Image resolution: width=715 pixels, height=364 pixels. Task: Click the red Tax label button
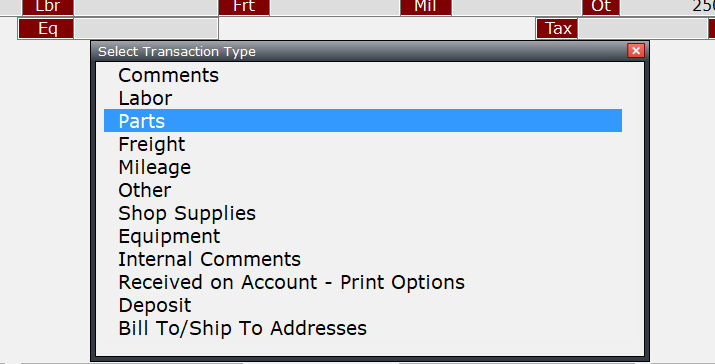(557, 28)
